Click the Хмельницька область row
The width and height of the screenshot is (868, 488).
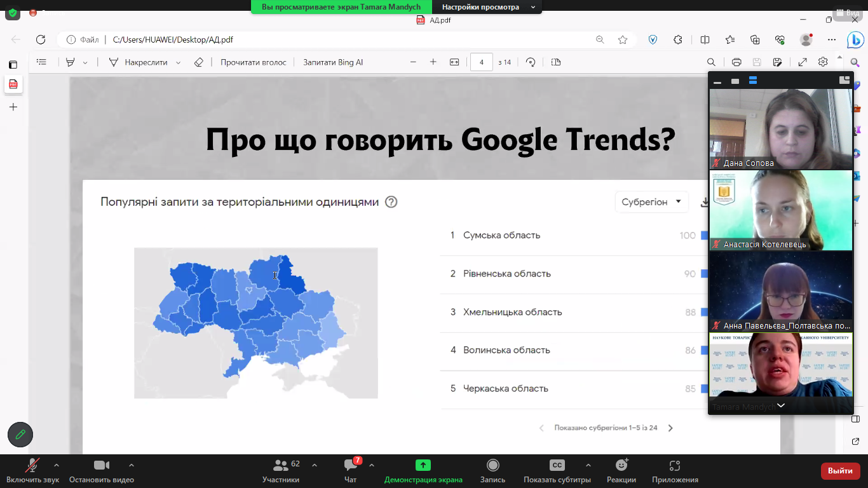574,312
